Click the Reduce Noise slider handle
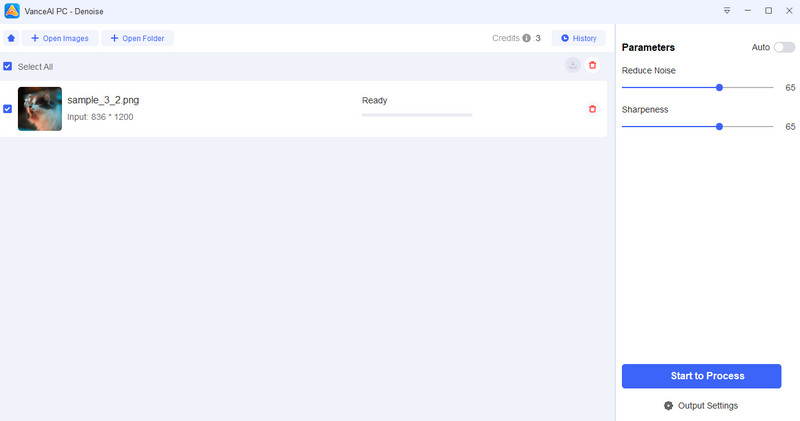The width and height of the screenshot is (800, 421). click(x=719, y=88)
